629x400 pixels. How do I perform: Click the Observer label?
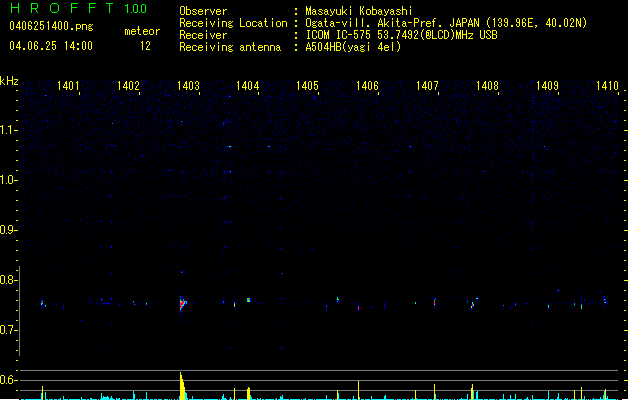point(203,11)
